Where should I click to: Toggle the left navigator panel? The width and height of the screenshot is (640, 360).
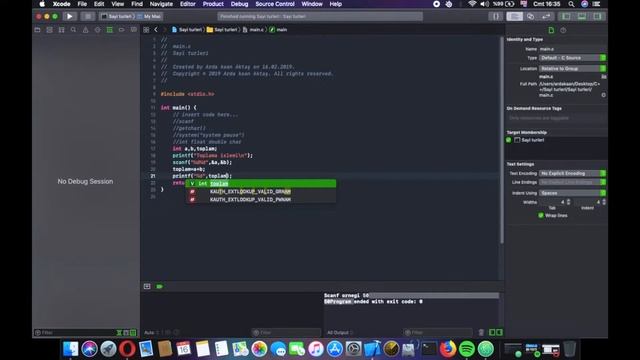pyautogui.click(x=566, y=16)
